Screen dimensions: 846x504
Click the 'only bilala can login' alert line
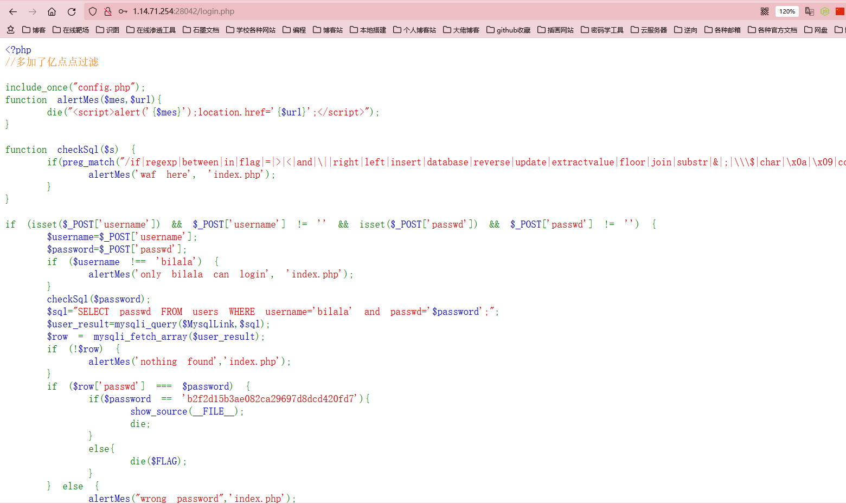[x=221, y=274]
